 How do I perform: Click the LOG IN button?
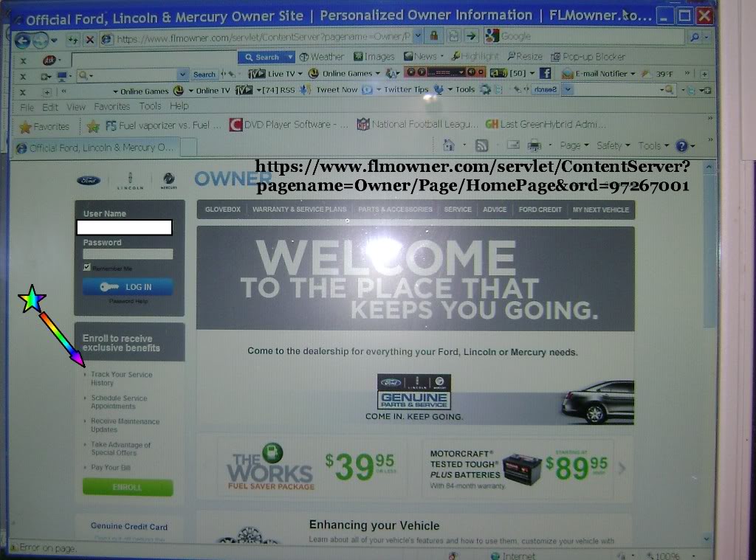pyautogui.click(x=127, y=288)
